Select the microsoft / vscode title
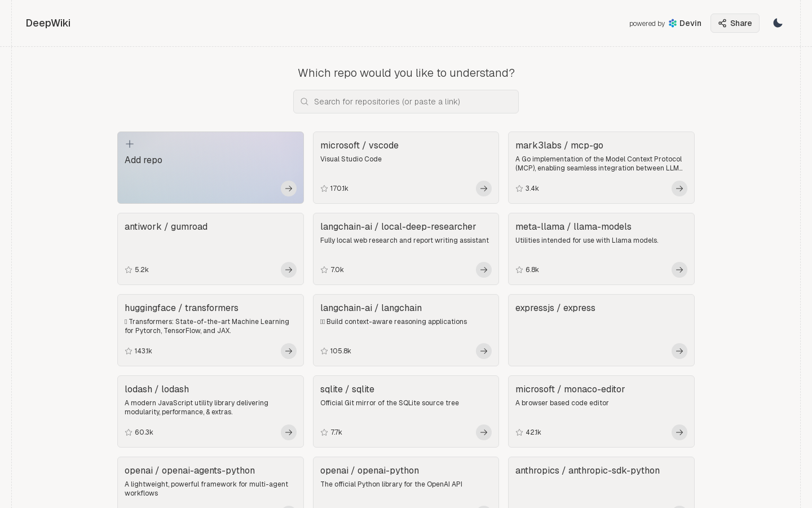812x508 pixels. pos(359,145)
